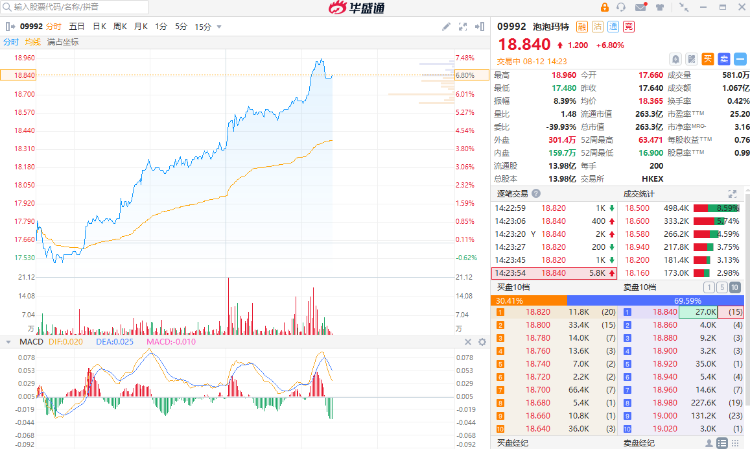Click the 18.500 volume distribution bar 8.59%
Image resolution: width=750 pixels, height=449 pixels.
click(717, 208)
